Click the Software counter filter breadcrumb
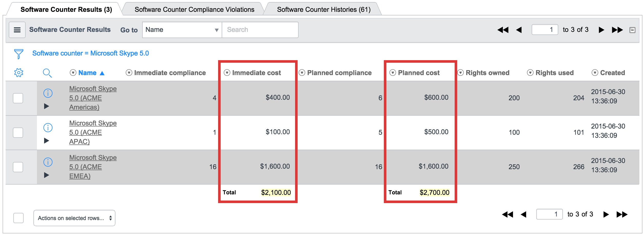Image resolution: width=644 pixels, height=236 pixels. (x=91, y=53)
